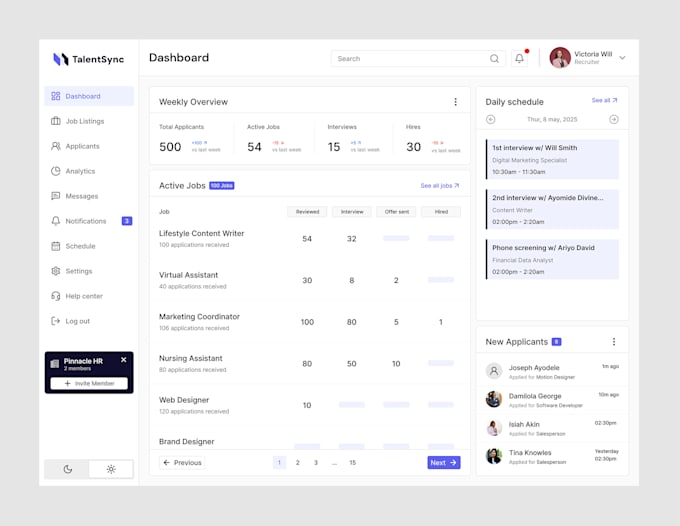Open Job Listings in the sidebar

(84, 121)
